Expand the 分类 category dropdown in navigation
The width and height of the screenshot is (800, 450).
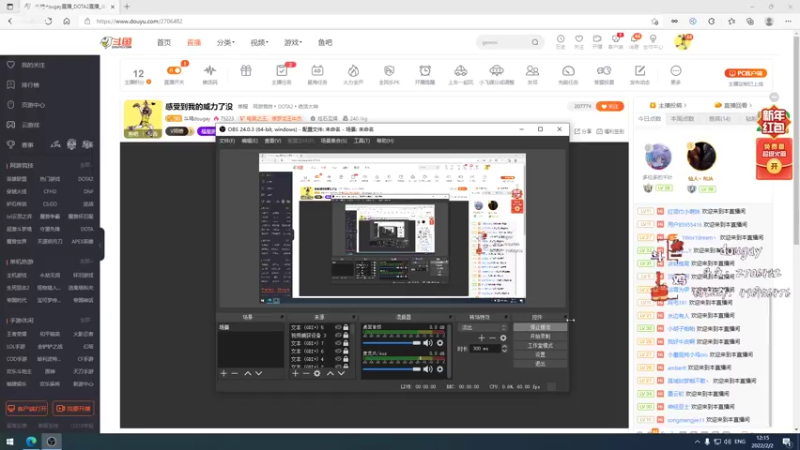226,42
